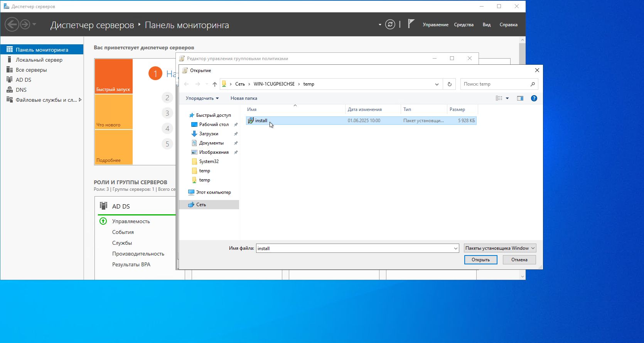The height and width of the screenshot is (343, 644).
Task: Open the Управление menu
Action: (x=435, y=25)
